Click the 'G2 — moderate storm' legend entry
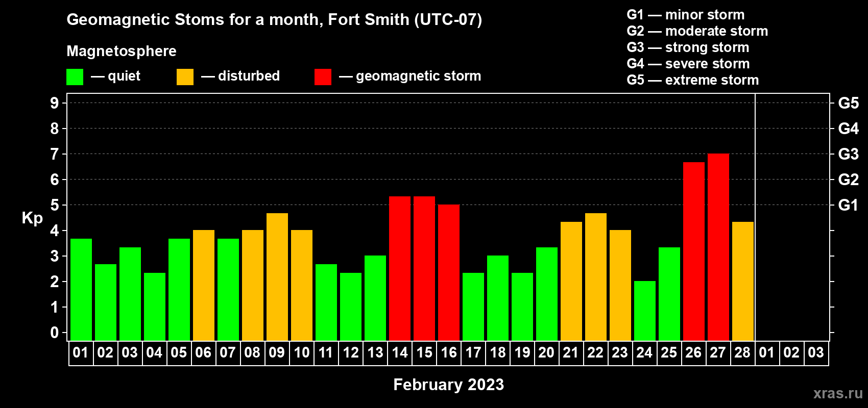This screenshot has width=868, height=408. (697, 31)
